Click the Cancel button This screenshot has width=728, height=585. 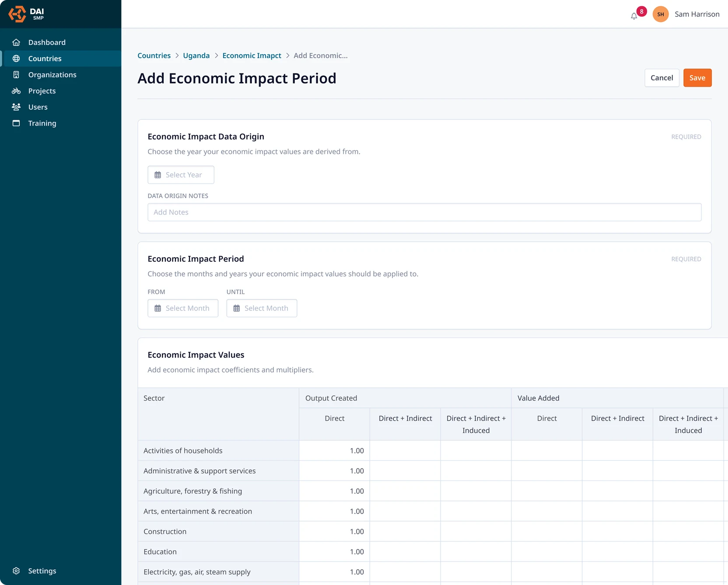click(661, 78)
